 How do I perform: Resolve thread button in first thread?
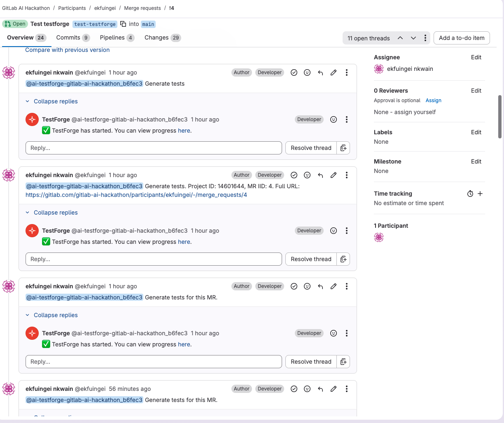click(x=311, y=148)
